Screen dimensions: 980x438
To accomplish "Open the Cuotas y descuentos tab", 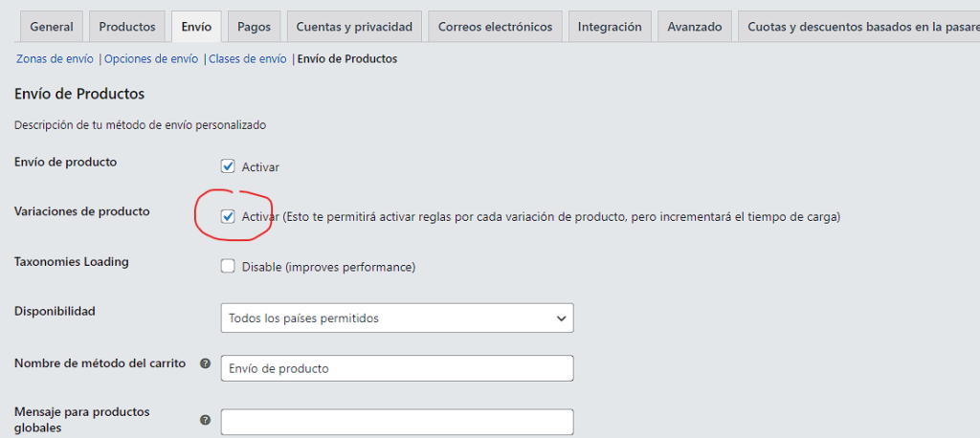I will 857,27.
